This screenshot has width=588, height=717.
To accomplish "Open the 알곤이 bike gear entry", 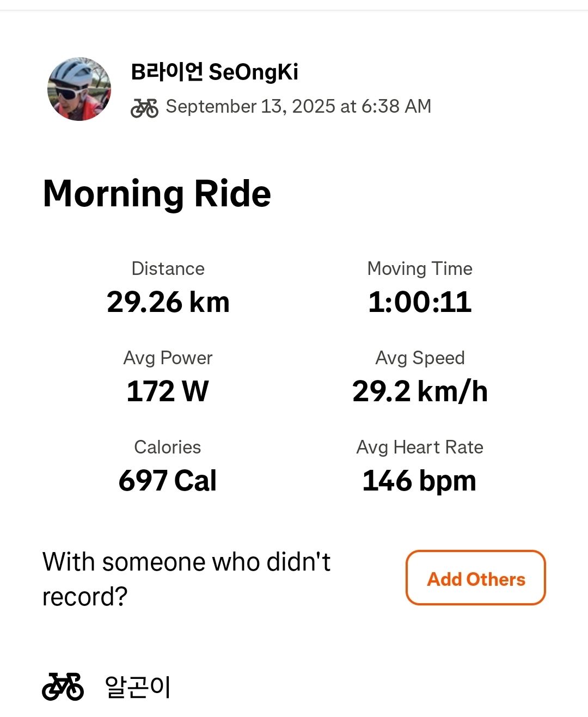I will (138, 687).
